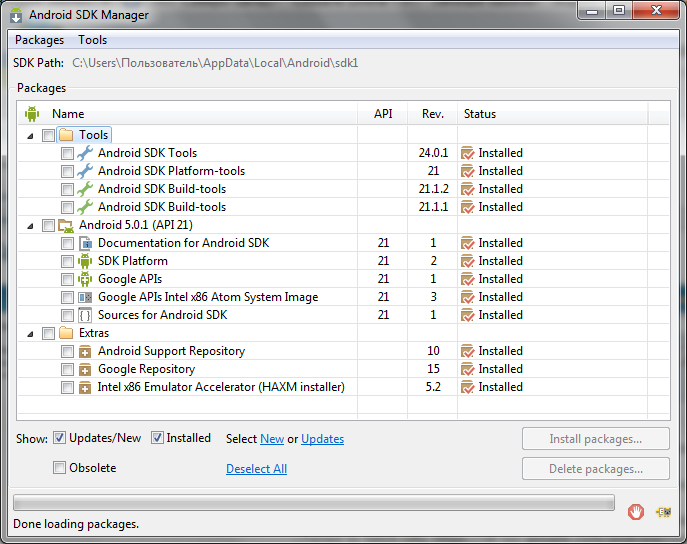Click the package icon beside Google Repository
The width and height of the screenshot is (687, 544).
[85, 369]
